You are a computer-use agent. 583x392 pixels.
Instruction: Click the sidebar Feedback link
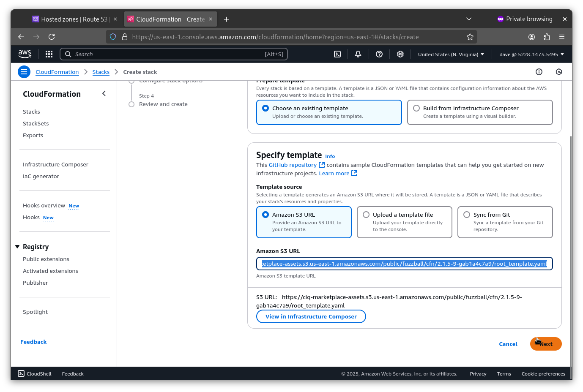(x=33, y=342)
